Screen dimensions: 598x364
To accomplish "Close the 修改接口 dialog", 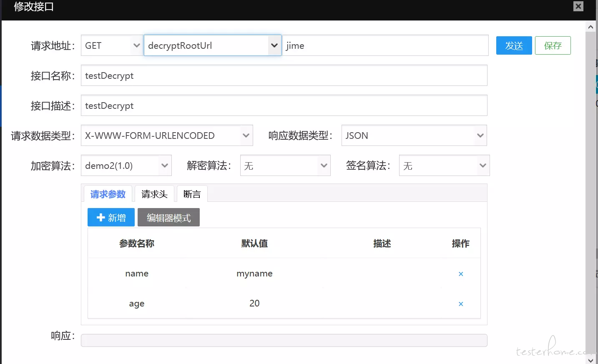I will coord(578,6).
